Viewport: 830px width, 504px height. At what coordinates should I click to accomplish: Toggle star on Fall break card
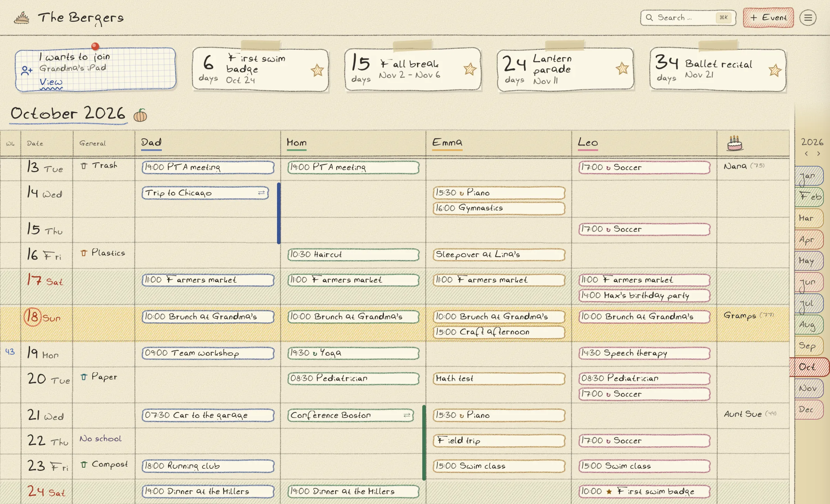(470, 69)
